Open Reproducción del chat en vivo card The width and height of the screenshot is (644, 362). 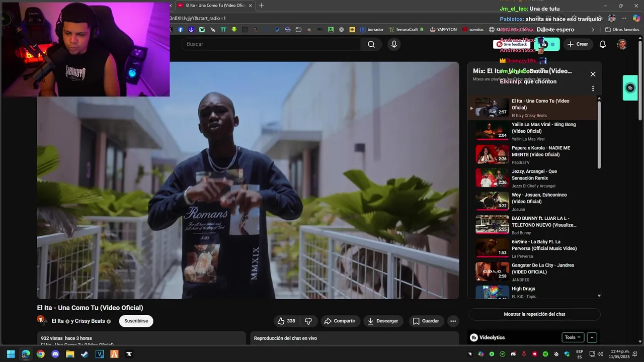pyautogui.click(x=355, y=338)
